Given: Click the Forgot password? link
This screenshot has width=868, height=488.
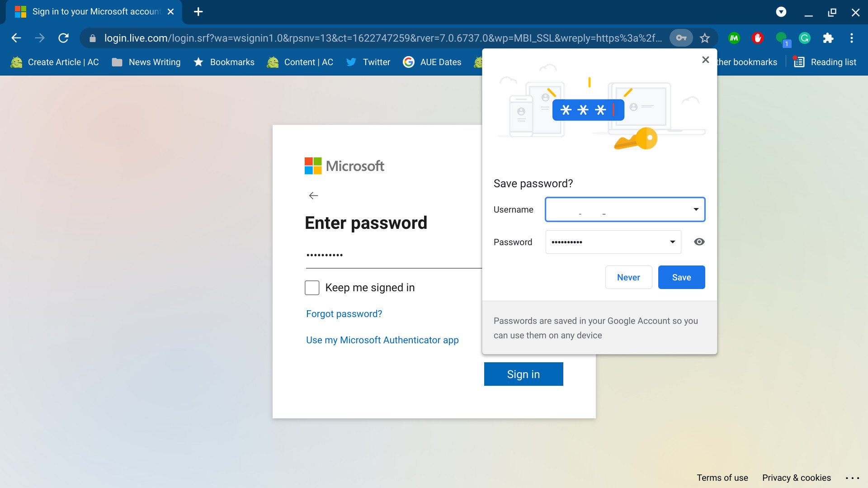Looking at the screenshot, I should point(344,314).
